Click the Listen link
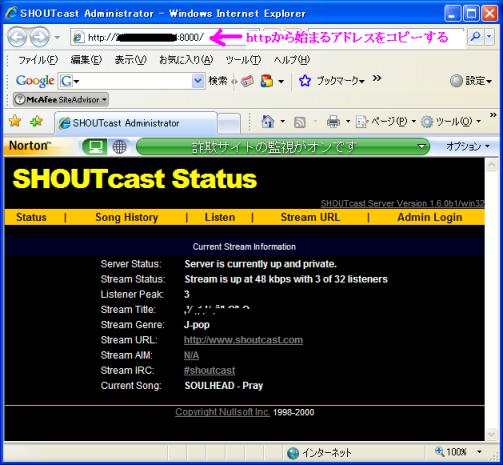This screenshot has height=465, width=503. [x=220, y=217]
